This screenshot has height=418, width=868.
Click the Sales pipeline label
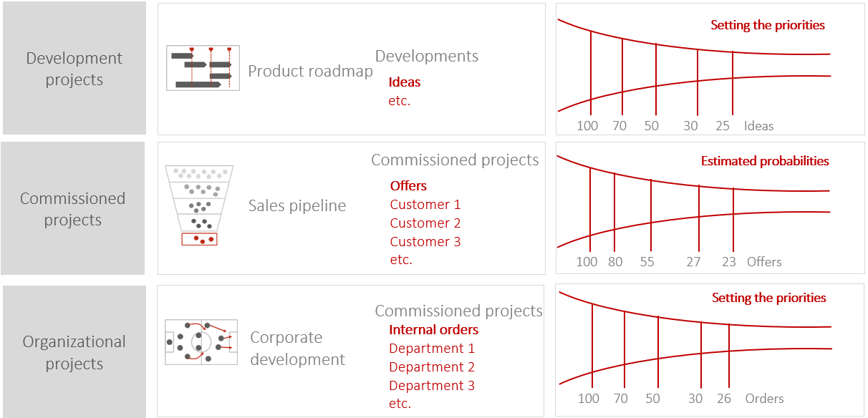296,206
